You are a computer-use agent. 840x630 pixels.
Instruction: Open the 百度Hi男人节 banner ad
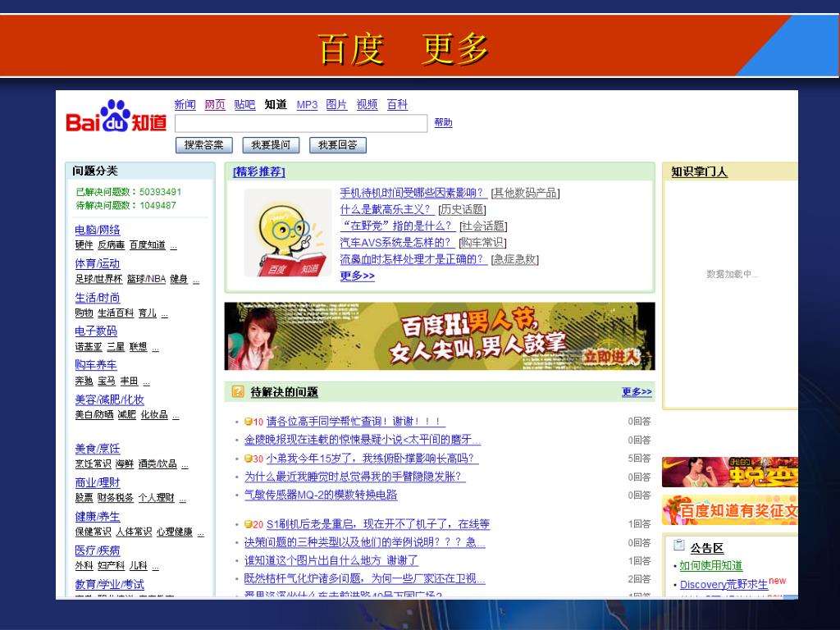click(x=440, y=336)
